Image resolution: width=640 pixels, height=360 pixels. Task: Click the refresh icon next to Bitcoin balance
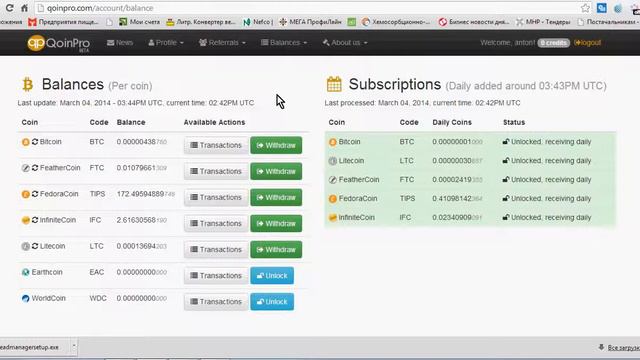point(35,142)
